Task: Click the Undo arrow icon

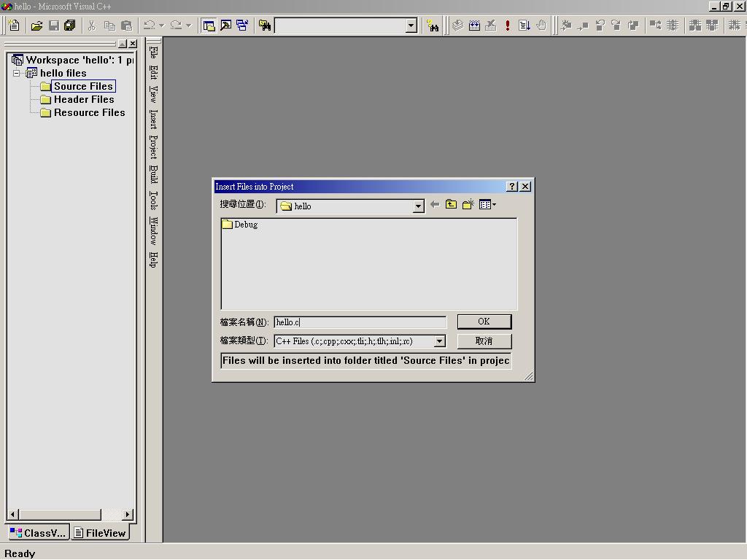Action: (x=149, y=26)
